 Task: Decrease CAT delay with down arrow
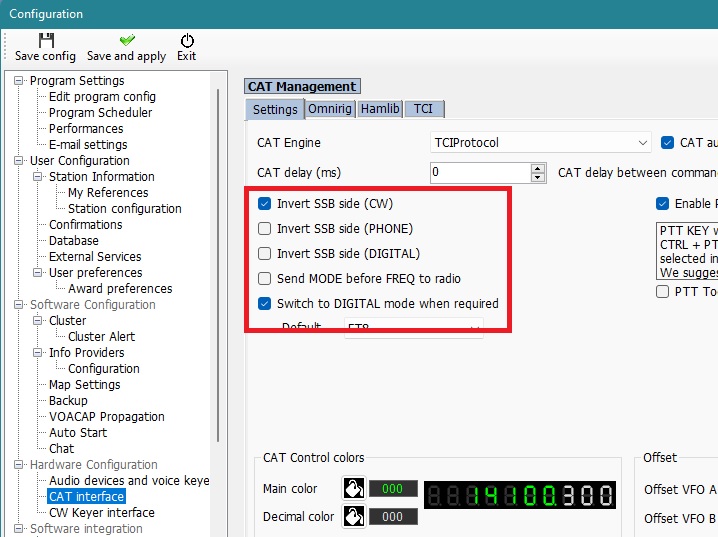[538, 178]
